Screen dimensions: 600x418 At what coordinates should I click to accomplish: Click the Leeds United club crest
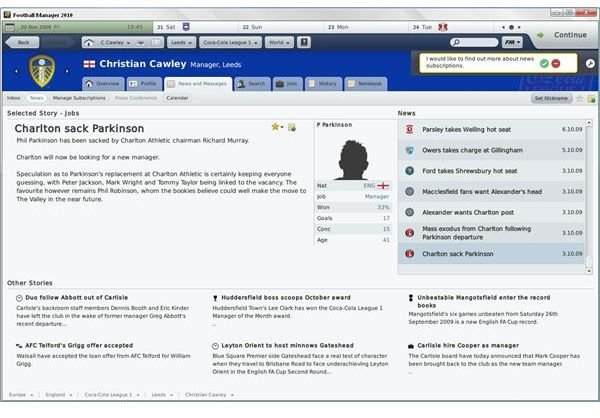click(42, 71)
